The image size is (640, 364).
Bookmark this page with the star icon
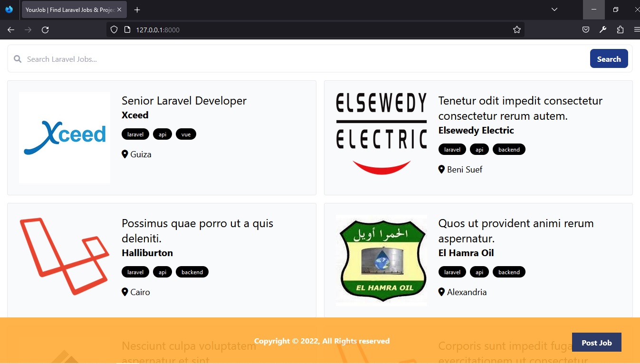(517, 30)
